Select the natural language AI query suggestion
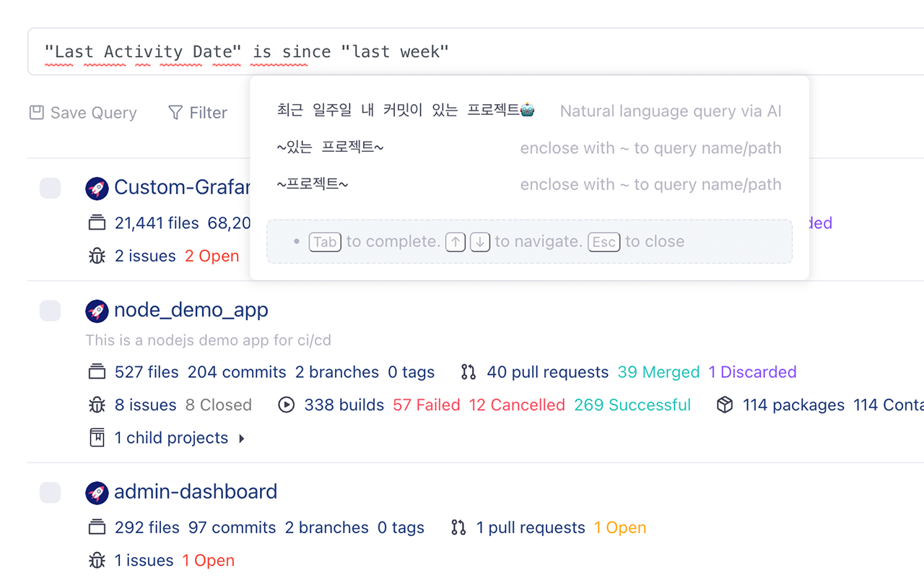 coord(529,111)
